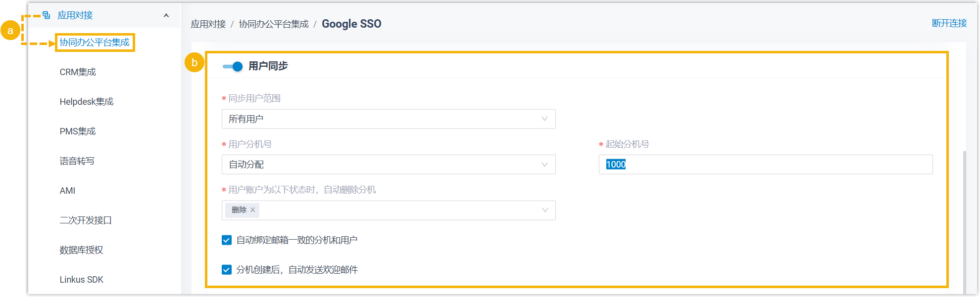Navigate to 语音转写 in sidebar
Image resolution: width=980 pixels, height=297 pixels.
77,161
